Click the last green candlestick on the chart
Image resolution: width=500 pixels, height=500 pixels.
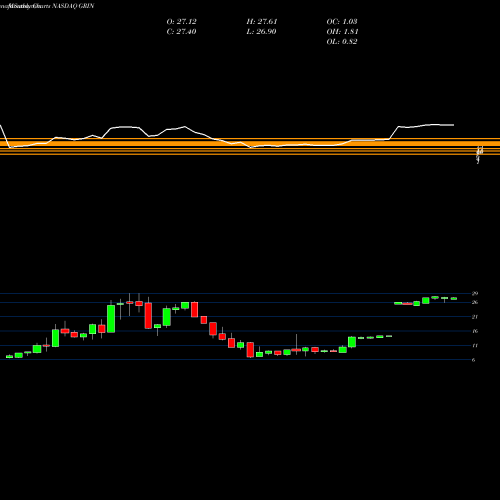click(x=454, y=299)
